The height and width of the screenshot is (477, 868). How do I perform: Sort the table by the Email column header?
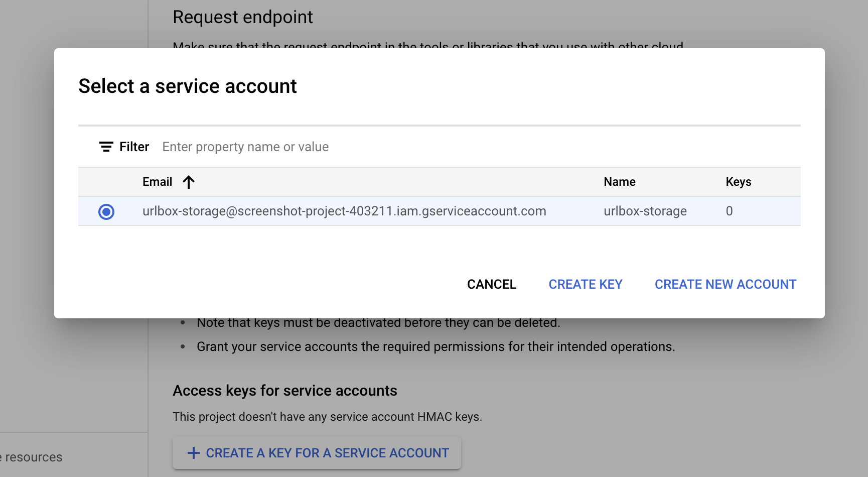point(157,182)
